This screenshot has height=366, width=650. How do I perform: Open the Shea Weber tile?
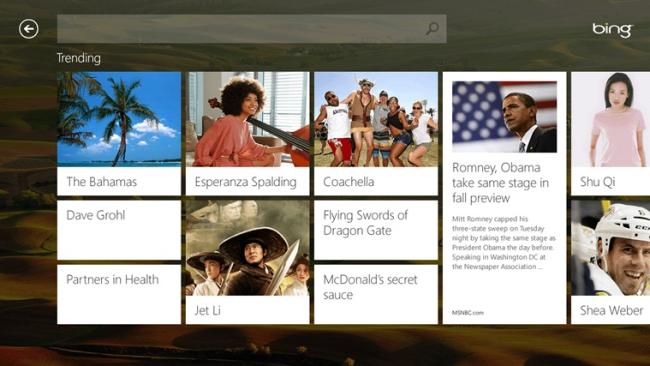click(610, 262)
